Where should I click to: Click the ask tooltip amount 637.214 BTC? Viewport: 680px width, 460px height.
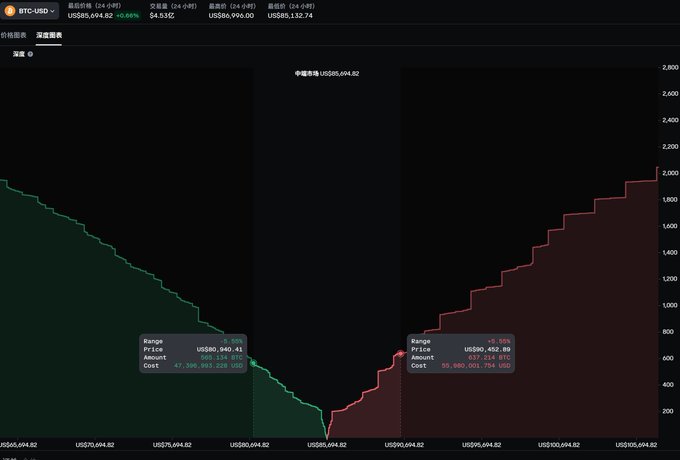[x=489, y=358]
